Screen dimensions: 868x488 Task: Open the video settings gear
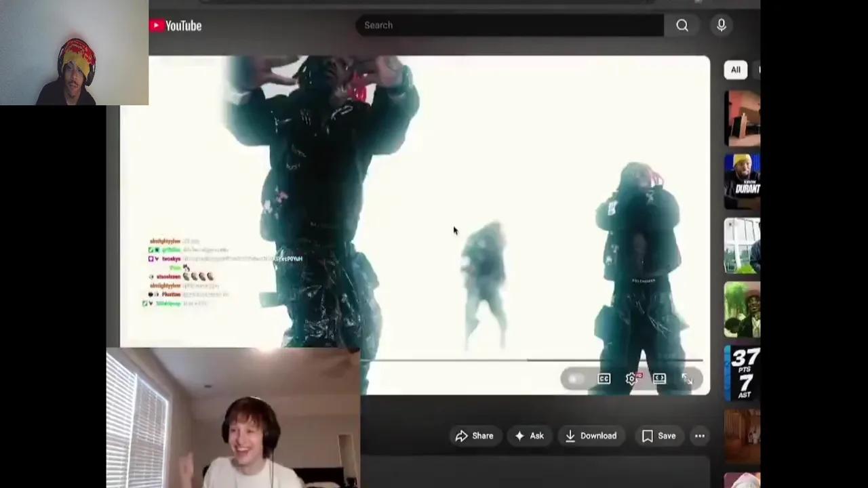pos(631,379)
